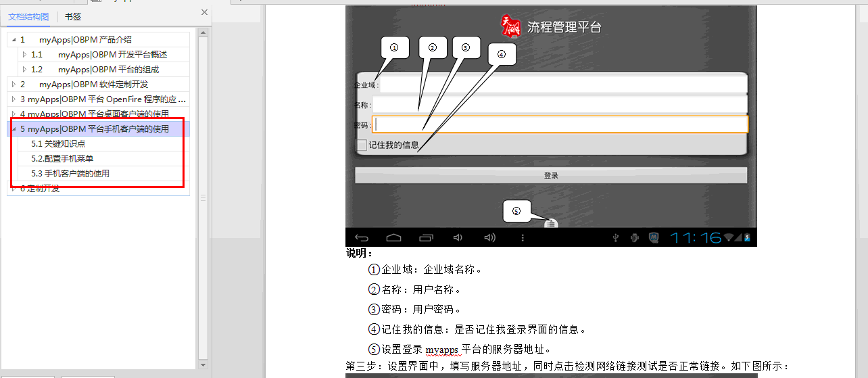Click the three-dot overflow icon in picture

pos(523,237)
